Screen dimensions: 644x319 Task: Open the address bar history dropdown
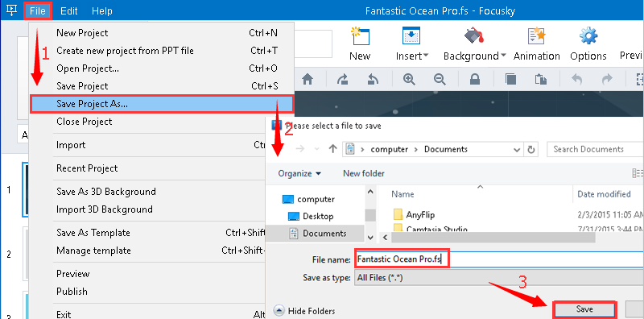coord(518,149)
